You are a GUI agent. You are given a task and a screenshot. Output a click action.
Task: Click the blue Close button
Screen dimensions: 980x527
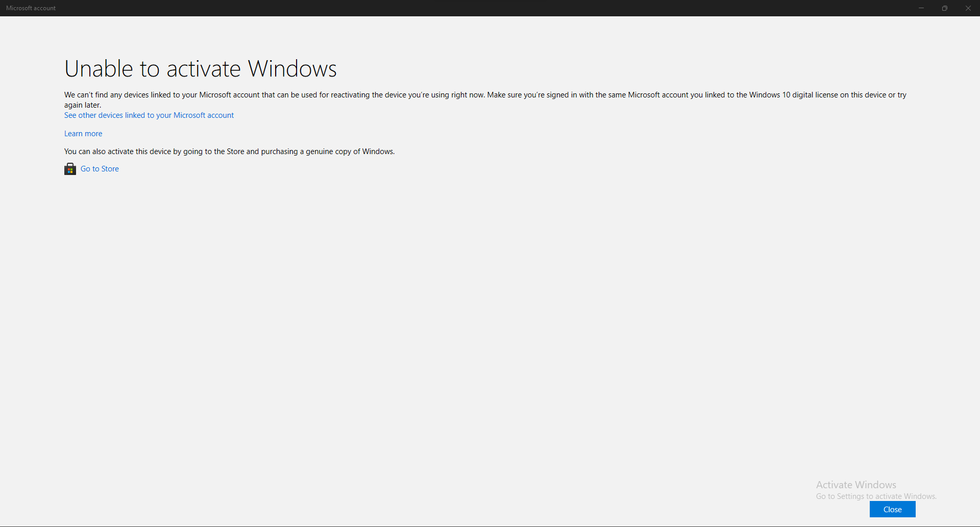[x=892, y=509]
